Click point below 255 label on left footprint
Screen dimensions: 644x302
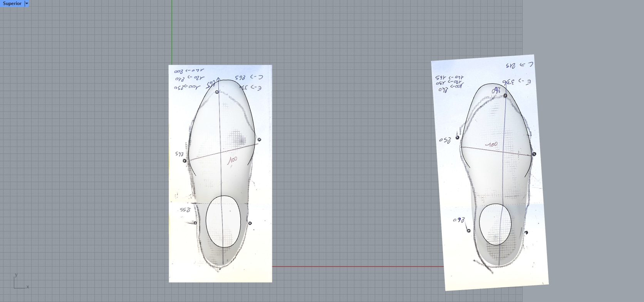[x=195, y=223]
